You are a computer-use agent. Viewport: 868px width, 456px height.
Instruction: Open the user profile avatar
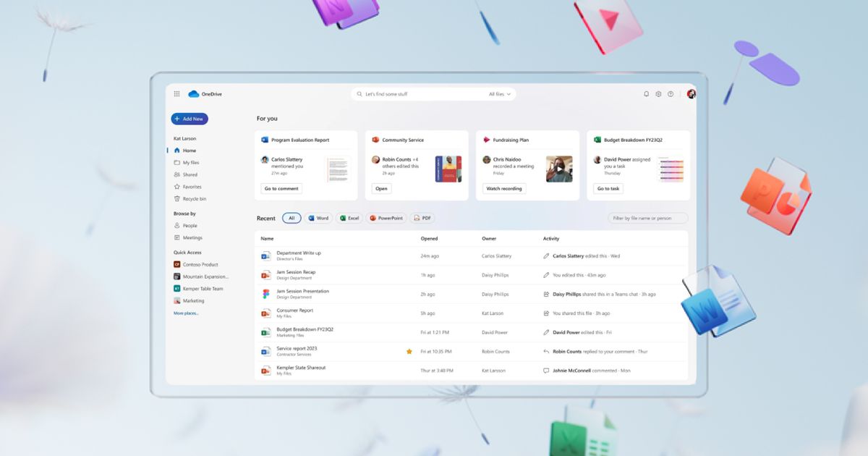(691, 94)
